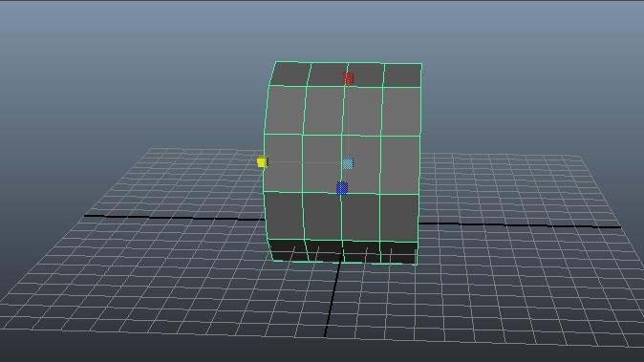644x362 pixels.
Task: Click the yellow scale manipulator handle
Action: pyautogui.click(x=263, y=162)
